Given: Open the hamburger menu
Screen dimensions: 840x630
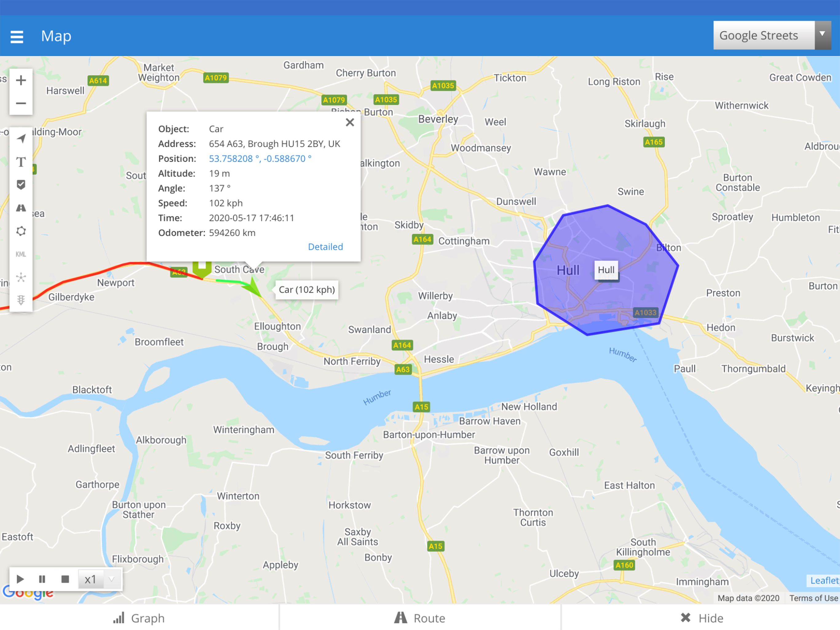Looking at the screenshot, I should (17, 37).
